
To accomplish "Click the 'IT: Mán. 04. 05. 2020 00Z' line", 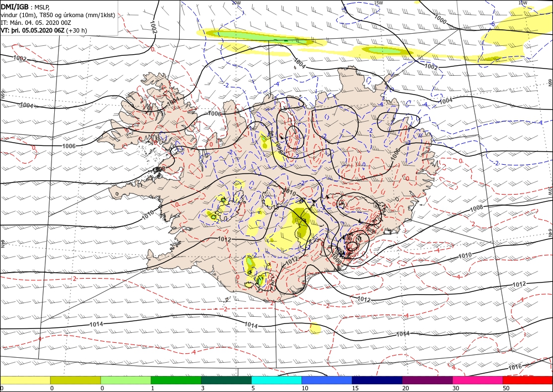I will (x=36, y=23).
